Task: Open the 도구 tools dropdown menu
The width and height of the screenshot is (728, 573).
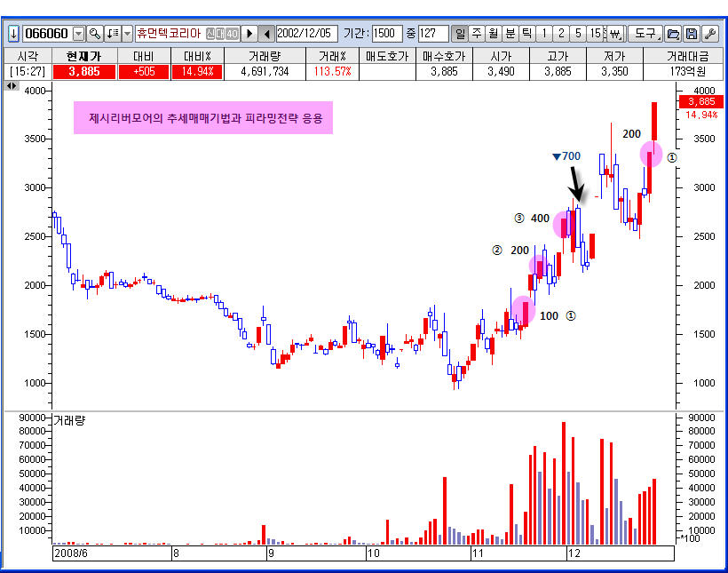Action: coord(645,34)
